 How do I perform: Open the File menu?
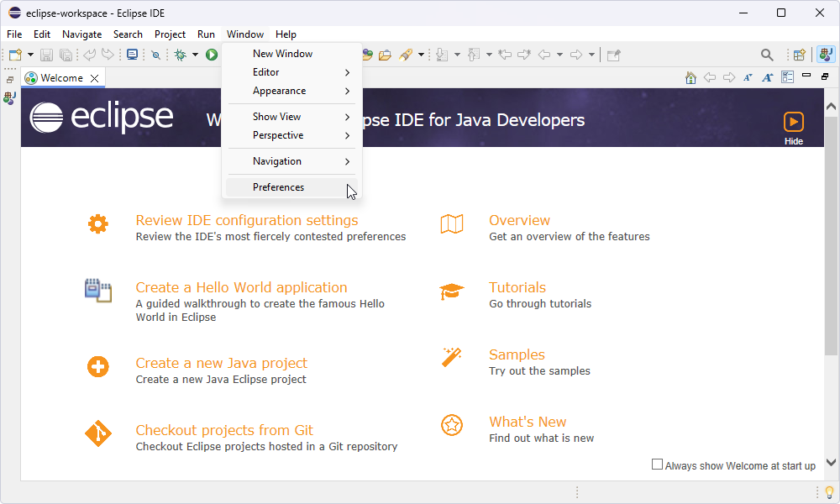[14, 34]
